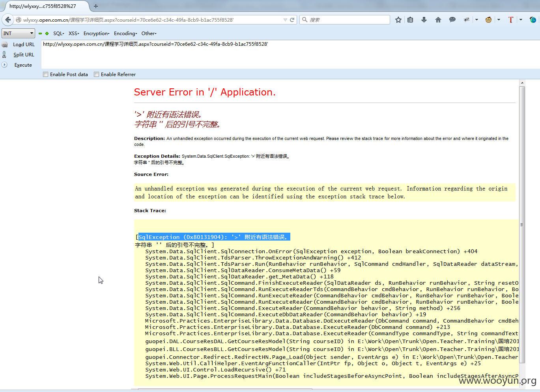Click the Execute play icon
540x392 pixels.
click(4, 65)
